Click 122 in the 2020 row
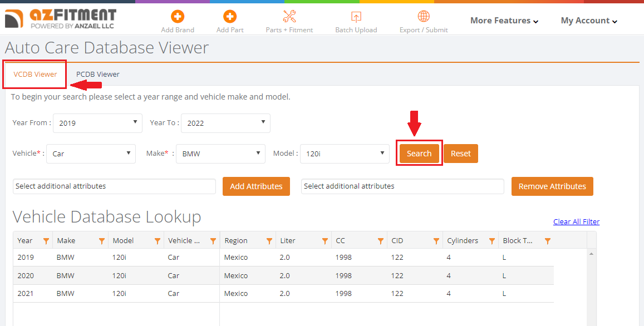The width and height of the screenshot is (644, 326). (x=397, y=275)
